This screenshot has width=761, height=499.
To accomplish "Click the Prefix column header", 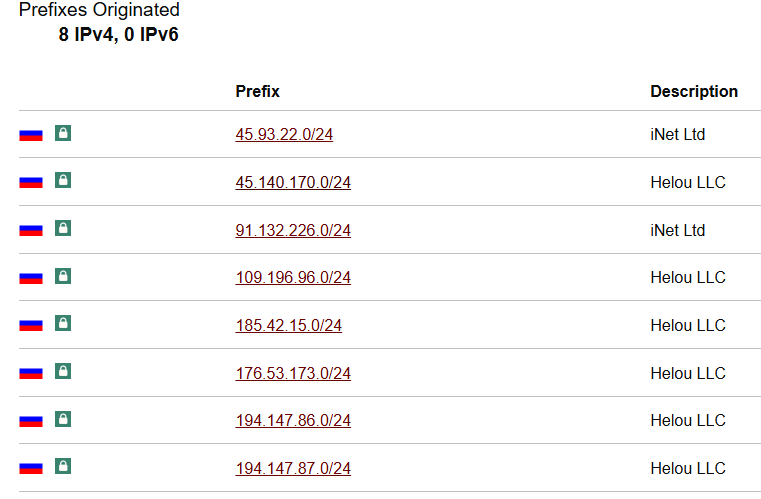I will (x=258, y=91).
